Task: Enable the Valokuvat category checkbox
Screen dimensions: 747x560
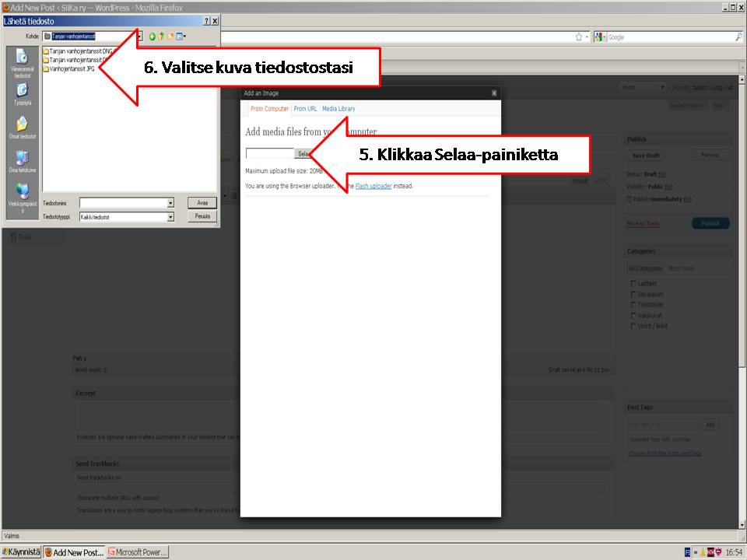Action: [633, 316]
